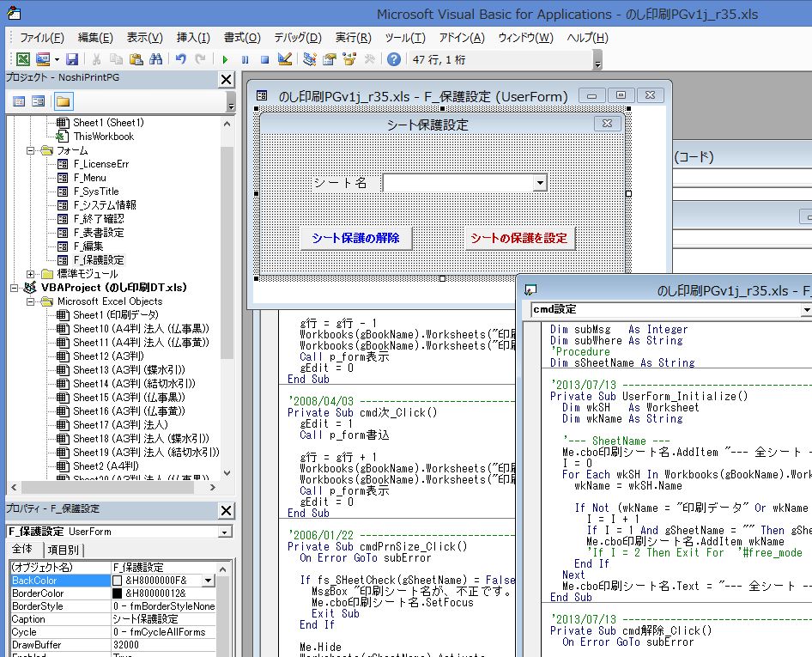Image resolution: width=812 pixels, height=657 pixels.
Task: Click the シートの保護を設定 button
Action: click(518, 238)
